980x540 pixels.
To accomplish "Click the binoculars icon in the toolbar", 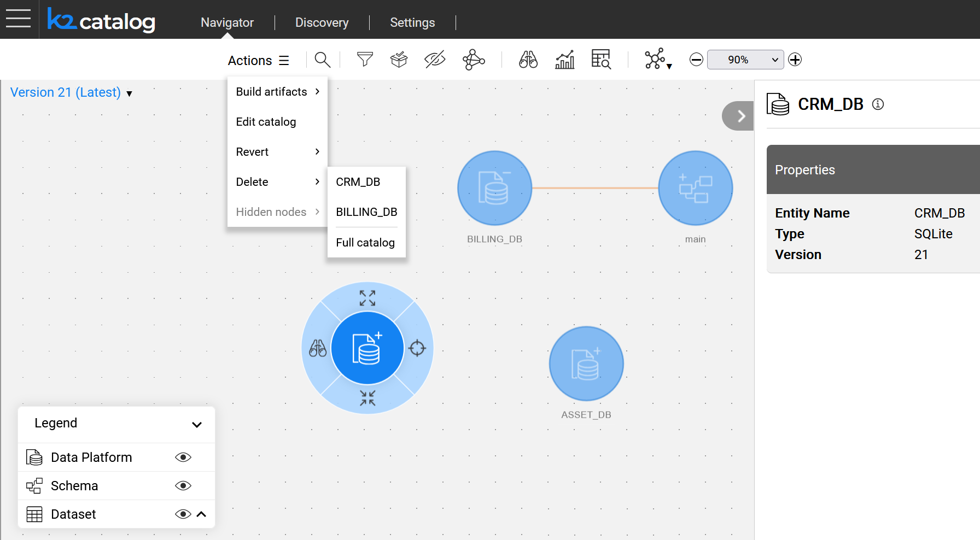I will [x=528, y=60].
